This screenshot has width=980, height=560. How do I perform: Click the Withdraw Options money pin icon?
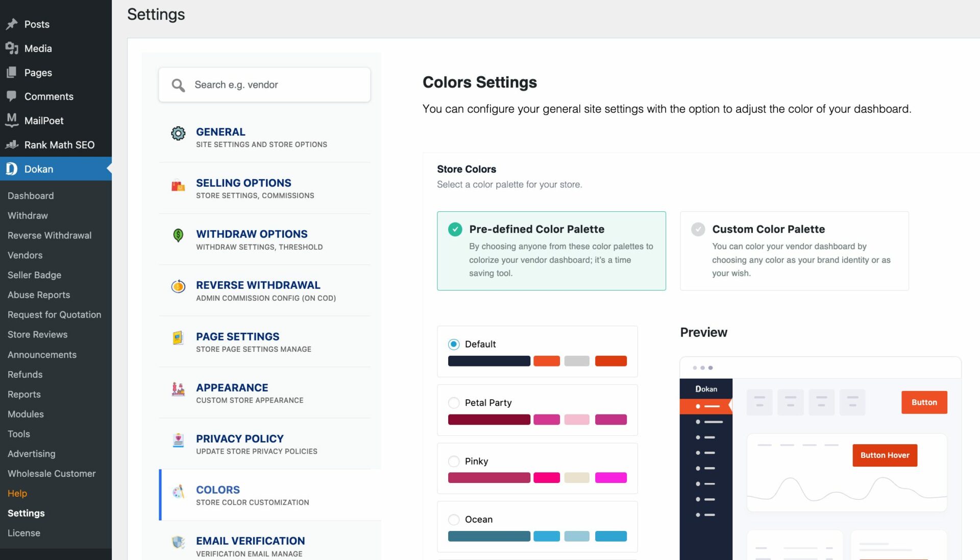point(178,235)
